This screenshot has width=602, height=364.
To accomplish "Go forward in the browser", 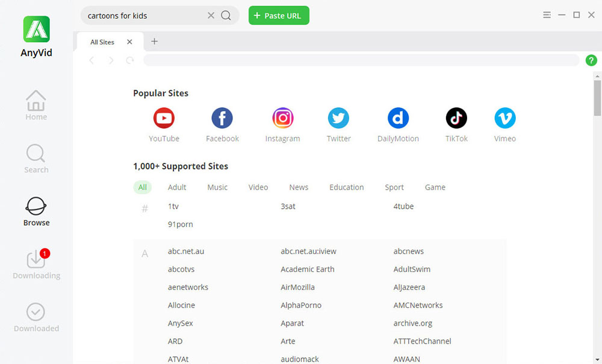I will (x=111, y=60).
